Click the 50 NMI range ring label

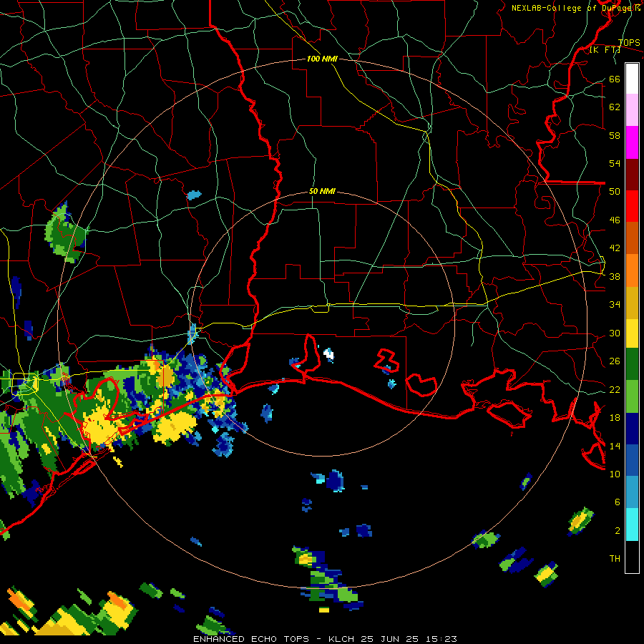(322, 191)
